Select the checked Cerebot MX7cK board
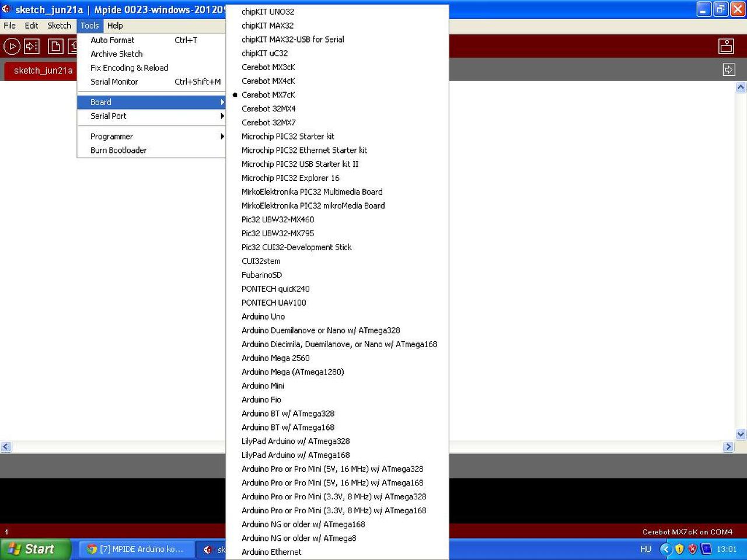 pos(337,95)
